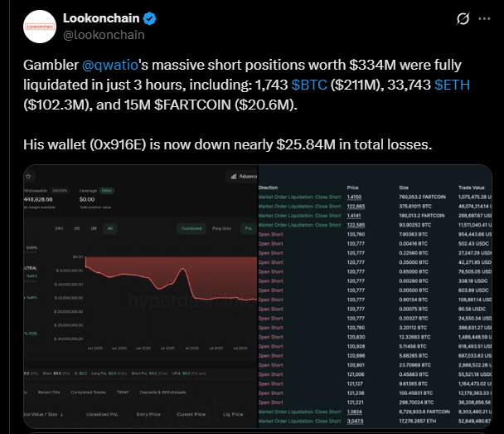
Task: Switch to Perp Only view
Action: (x=222, y=228)
